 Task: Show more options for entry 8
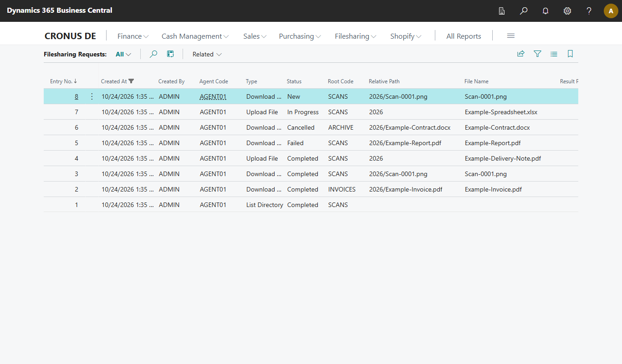(x=92, y=96)
